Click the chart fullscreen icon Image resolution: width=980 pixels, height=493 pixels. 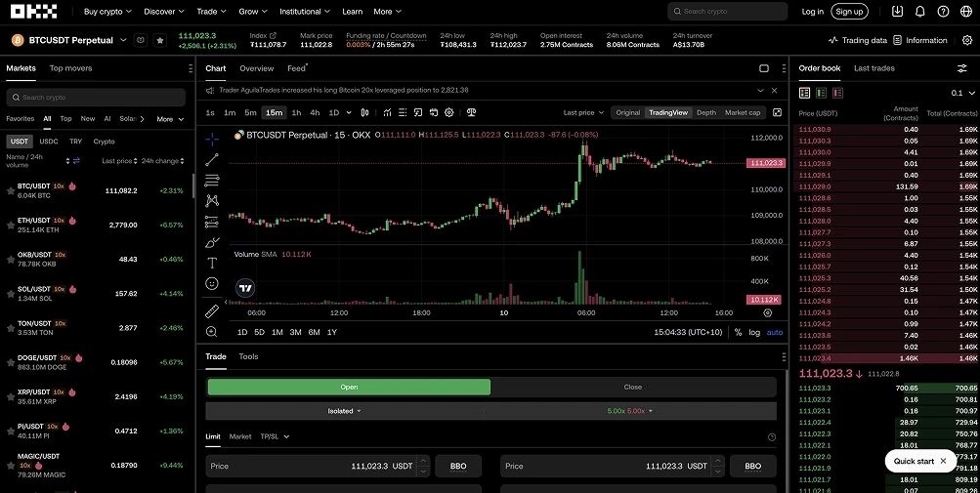(x=777, y=112)
